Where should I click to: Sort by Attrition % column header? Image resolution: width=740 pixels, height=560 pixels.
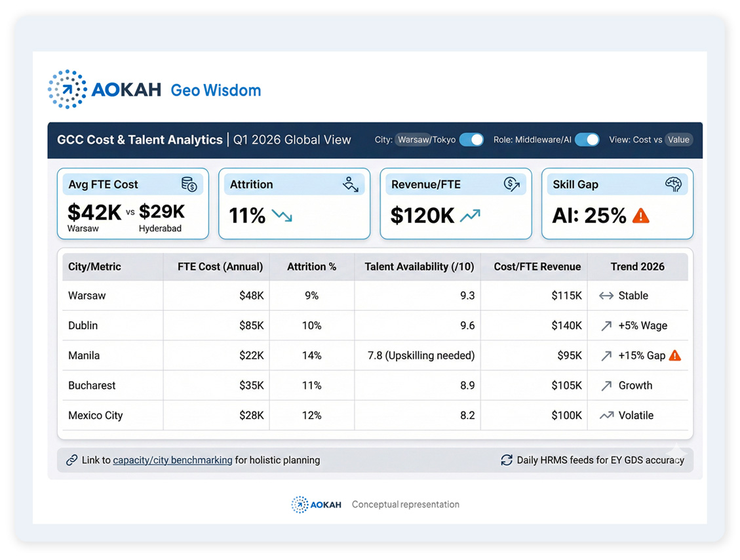[312, 267]
